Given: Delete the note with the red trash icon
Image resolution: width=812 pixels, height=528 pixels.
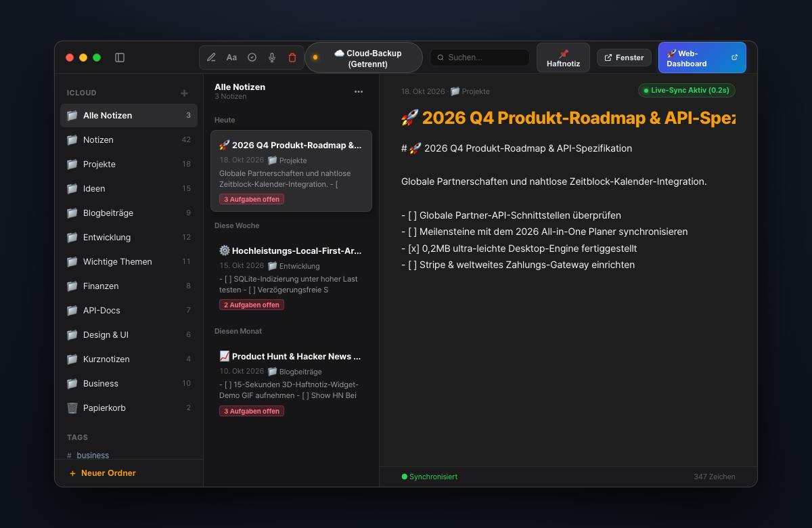Looking at the screenshot, I should tap(292, 58).
